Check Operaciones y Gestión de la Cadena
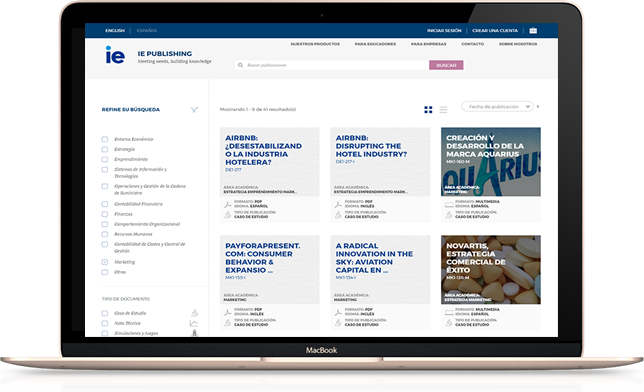The image size is (644, 392). tap(105, 186)
